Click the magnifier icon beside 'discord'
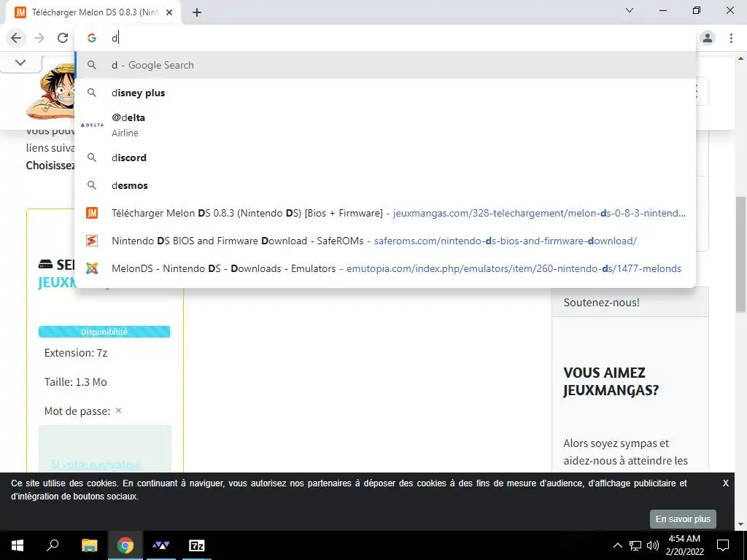This screenshot has width=747, height=560. pyautogui.click(x=92, y=157)
